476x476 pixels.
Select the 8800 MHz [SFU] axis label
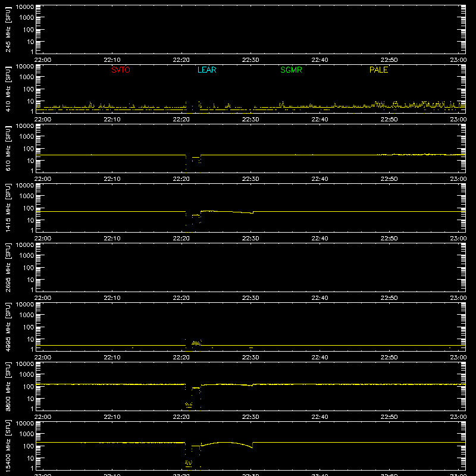tap(8, 386)
